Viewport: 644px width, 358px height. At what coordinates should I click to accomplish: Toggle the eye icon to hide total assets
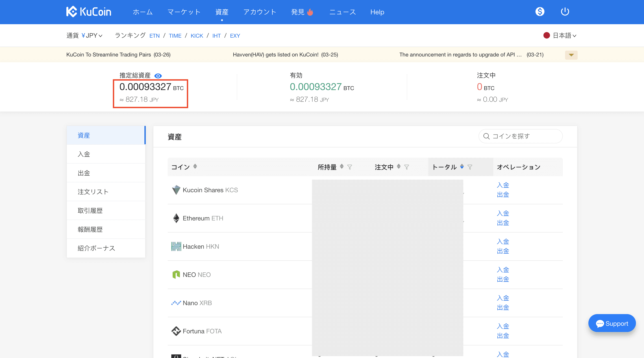coord(158,76)
